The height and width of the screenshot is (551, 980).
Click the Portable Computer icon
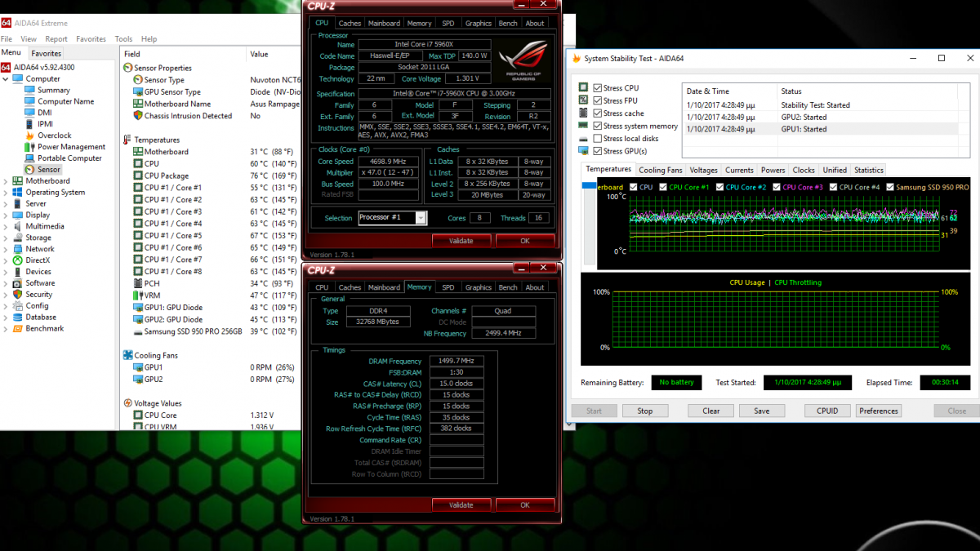click(29, 158)
